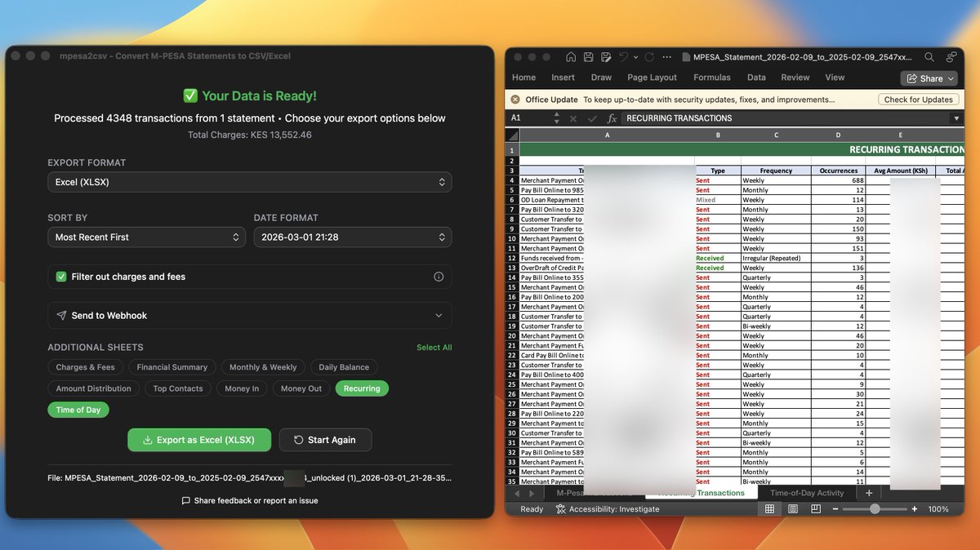Select column D header in Excel
980x550 pixels.
pos(839,135)
